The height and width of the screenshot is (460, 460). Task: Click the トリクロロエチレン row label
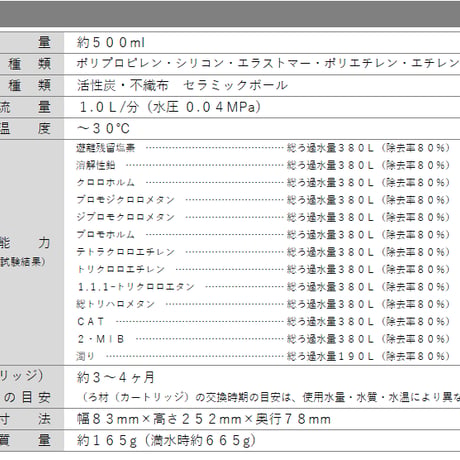(x=121, y=269)
